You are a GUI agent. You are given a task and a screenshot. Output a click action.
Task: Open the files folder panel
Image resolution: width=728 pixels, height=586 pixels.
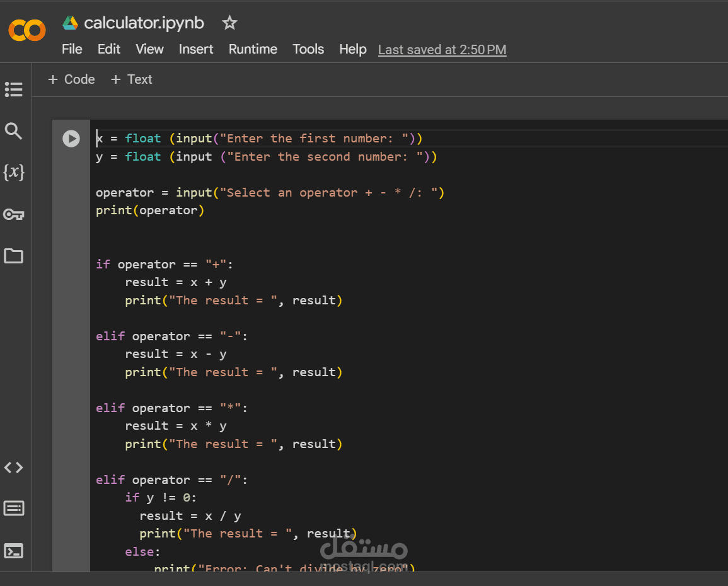click(13, 256)
